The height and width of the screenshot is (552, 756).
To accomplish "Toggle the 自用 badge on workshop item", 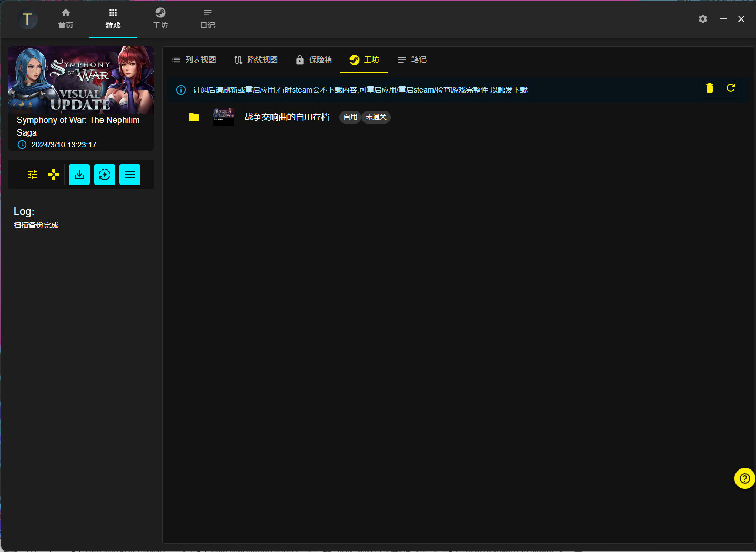I will [x=350, y=117].
